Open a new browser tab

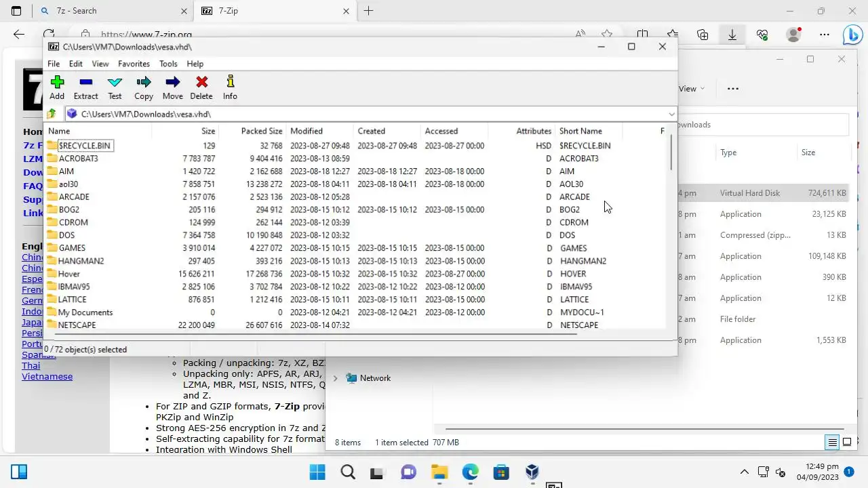point(368,11)
